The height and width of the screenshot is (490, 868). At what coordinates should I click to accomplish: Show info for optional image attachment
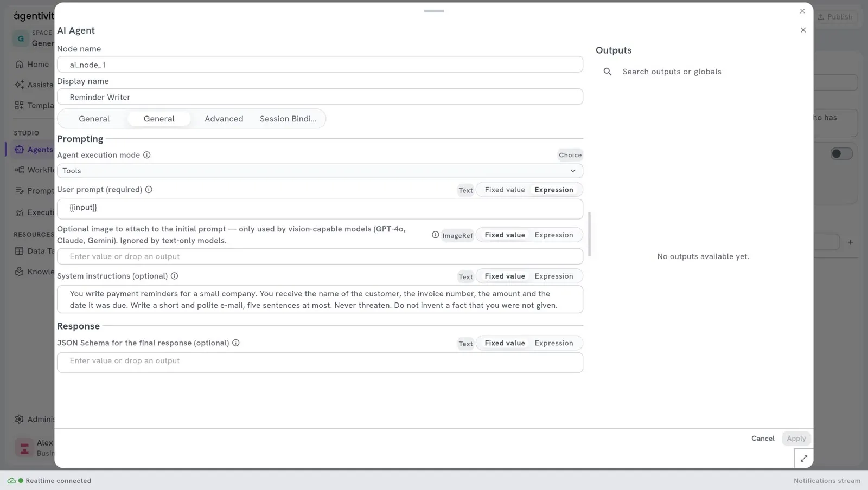(x=435, y=235)
